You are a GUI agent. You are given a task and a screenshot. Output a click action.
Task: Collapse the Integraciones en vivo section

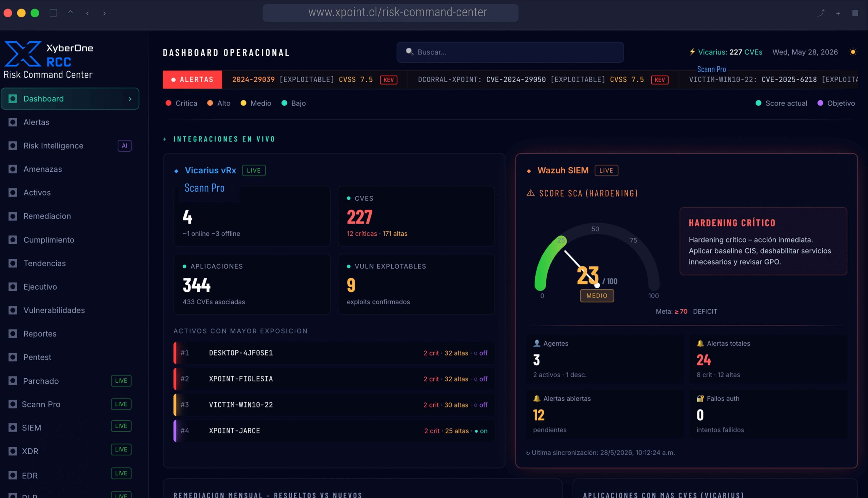click(x=165, y=139)
